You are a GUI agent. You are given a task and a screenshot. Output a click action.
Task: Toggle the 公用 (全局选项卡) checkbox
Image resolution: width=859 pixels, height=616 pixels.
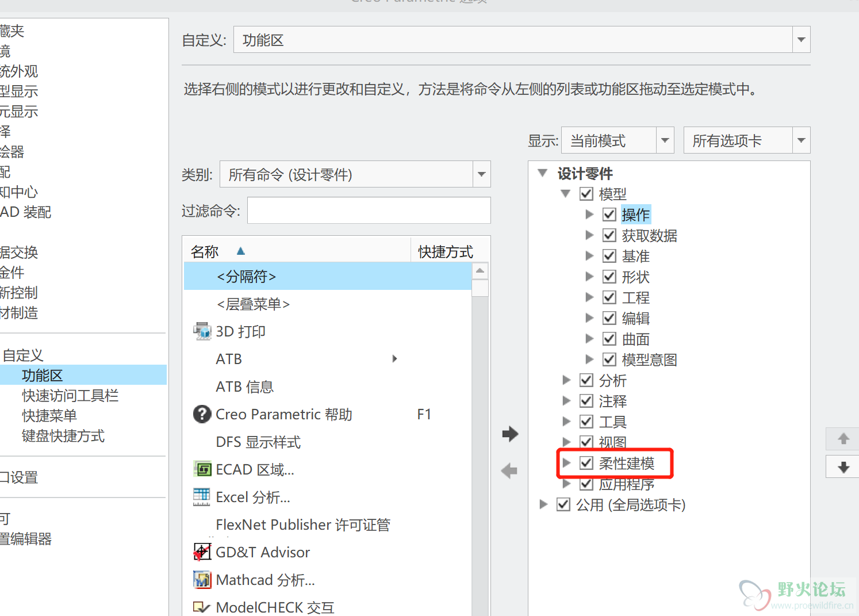click(563, 505)
